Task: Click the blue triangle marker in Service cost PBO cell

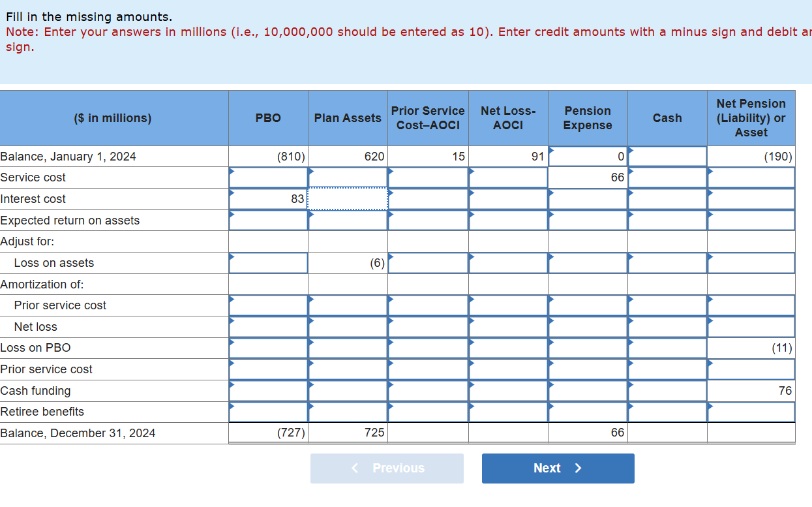Action: coord(232,172)
